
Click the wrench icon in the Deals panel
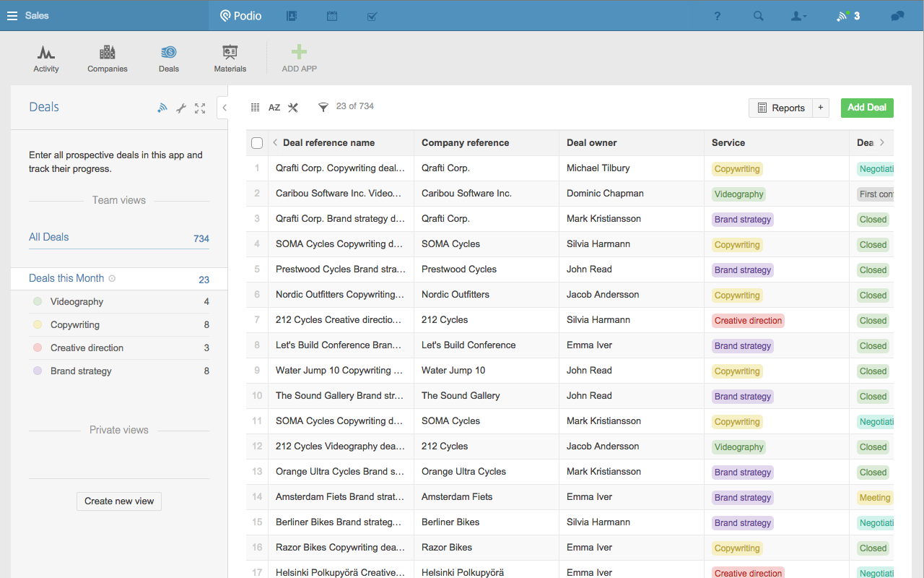click(180, 107)
